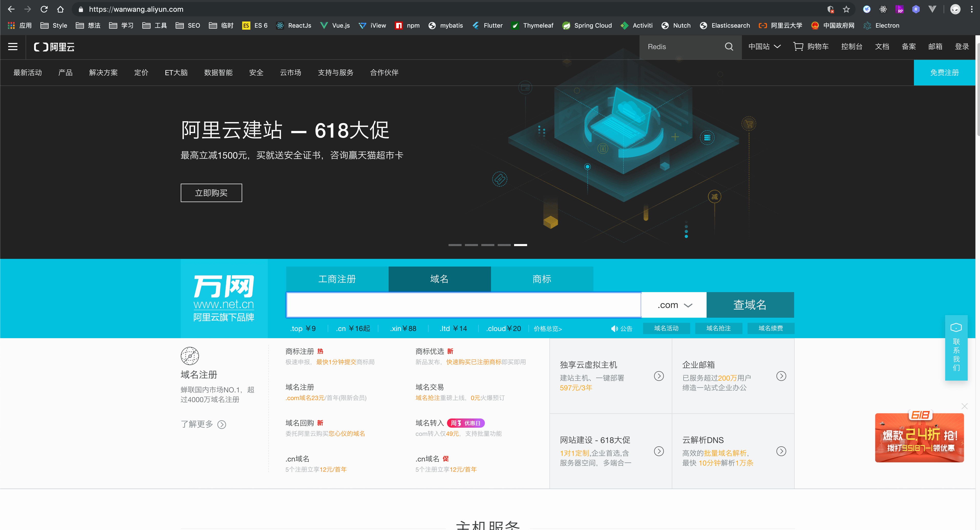Viewport: 980px width, 530px height.
Task: Open the 云市场 menu
Action: 290,73
